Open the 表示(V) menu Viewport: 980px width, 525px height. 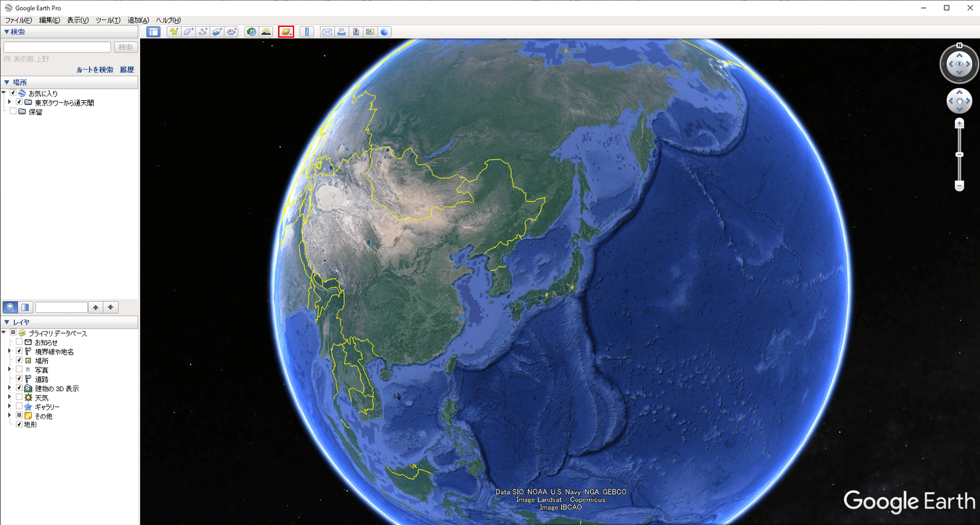tap(78, 20)
